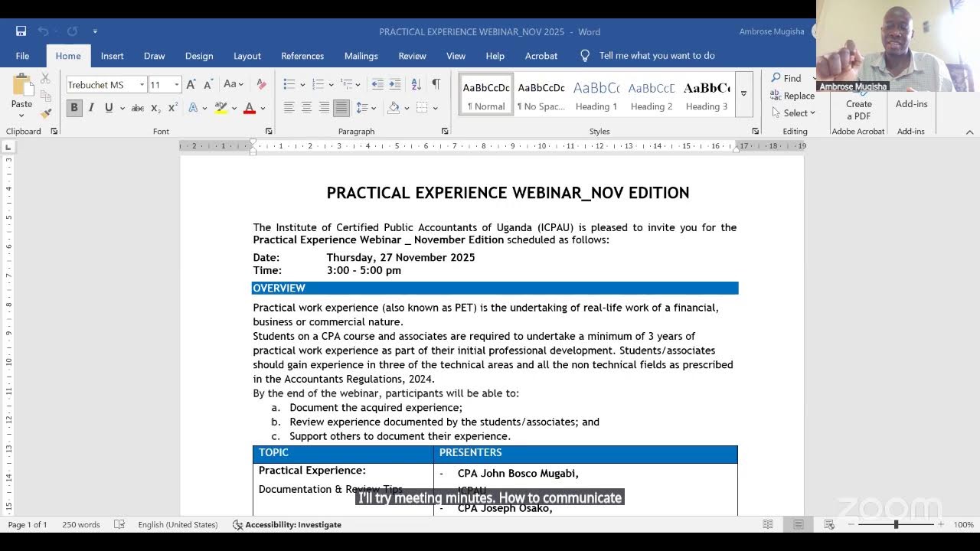Expand the Styles gallery More arrow
The image size is (980, 551).
click(743, 93)
